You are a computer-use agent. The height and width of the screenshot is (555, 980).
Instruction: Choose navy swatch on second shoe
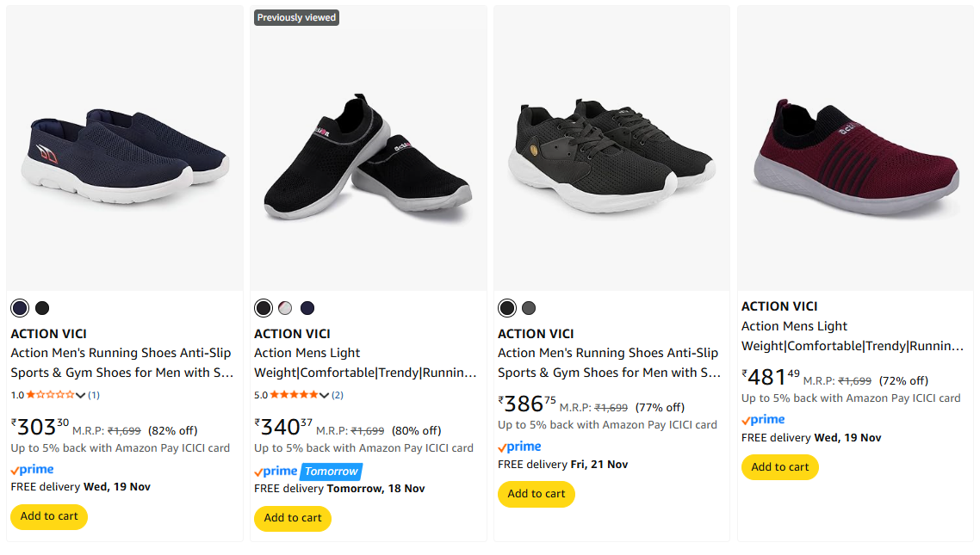click(x=307, y=308)
